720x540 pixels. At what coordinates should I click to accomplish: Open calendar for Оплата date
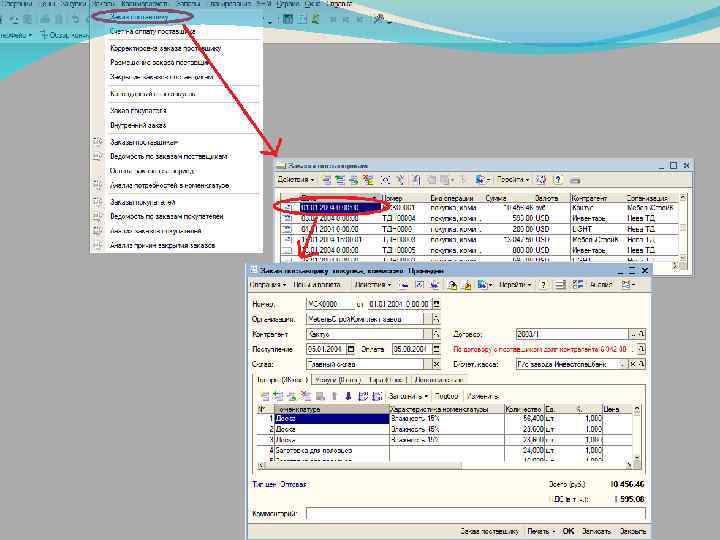pos(436,349)
